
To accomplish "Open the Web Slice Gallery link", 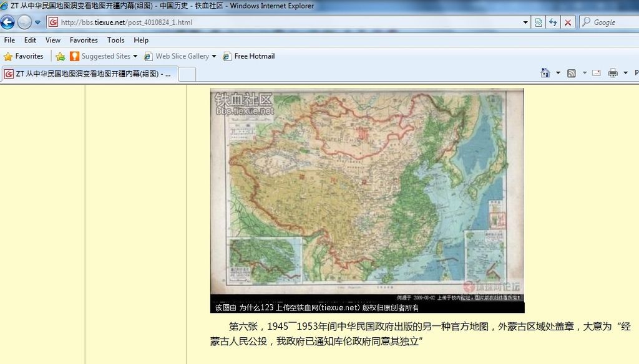I will pyautogui.click(x=182, y=56).
